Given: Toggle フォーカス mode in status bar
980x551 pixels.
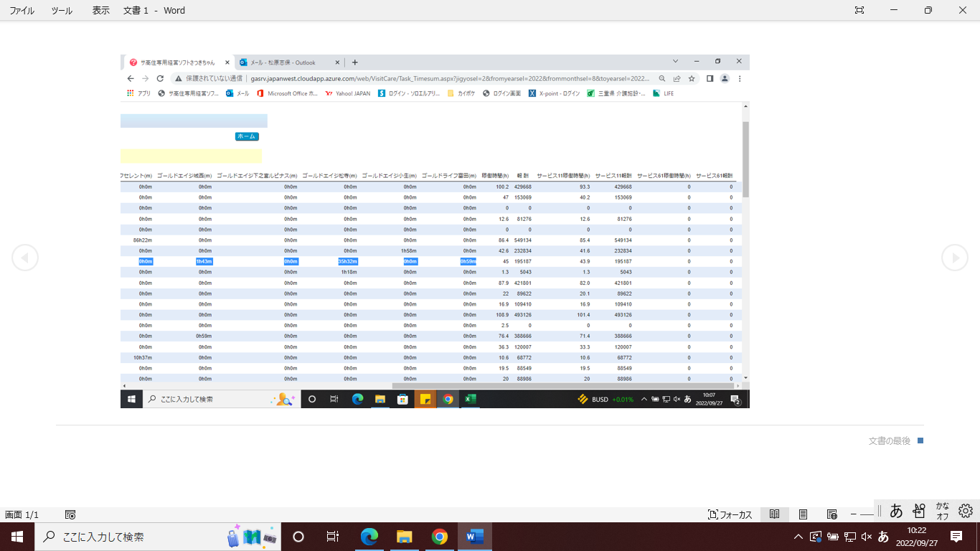Looking at the screenshot, I should (x=730, y=514).
